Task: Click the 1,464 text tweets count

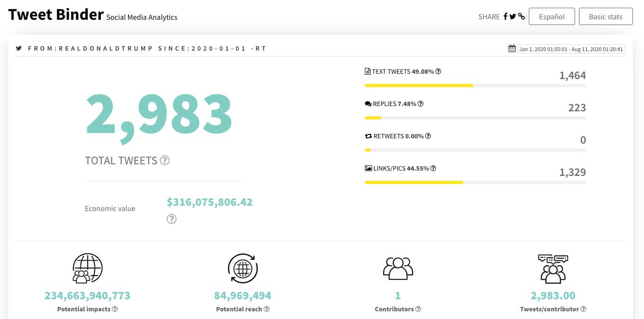Action: [x=573, y=75]
